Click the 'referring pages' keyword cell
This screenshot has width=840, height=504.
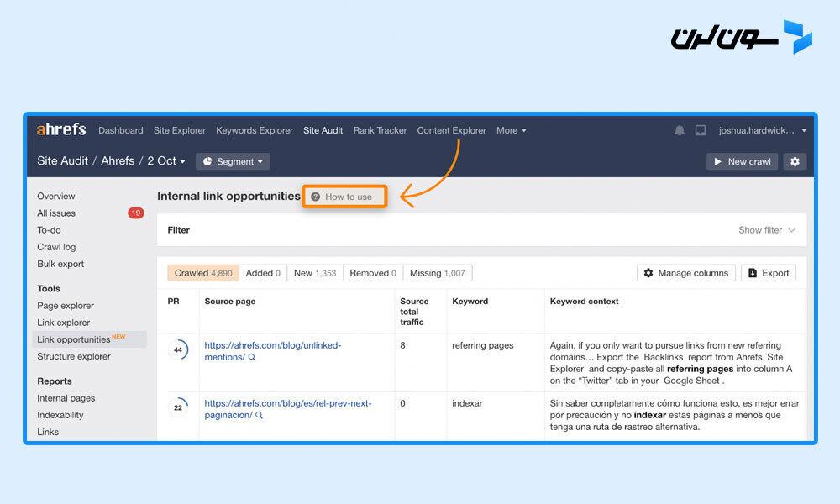point(483,345)
